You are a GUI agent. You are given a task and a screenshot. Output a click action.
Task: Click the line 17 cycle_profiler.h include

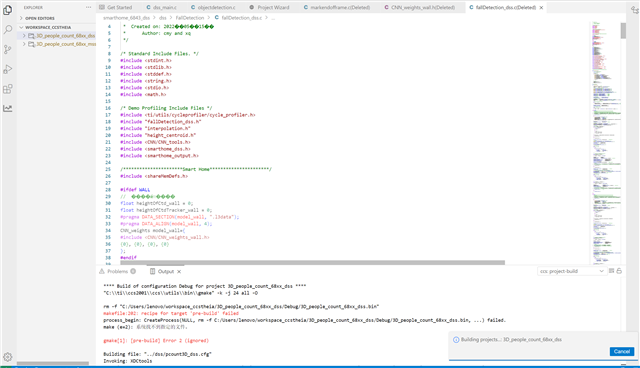188,115
